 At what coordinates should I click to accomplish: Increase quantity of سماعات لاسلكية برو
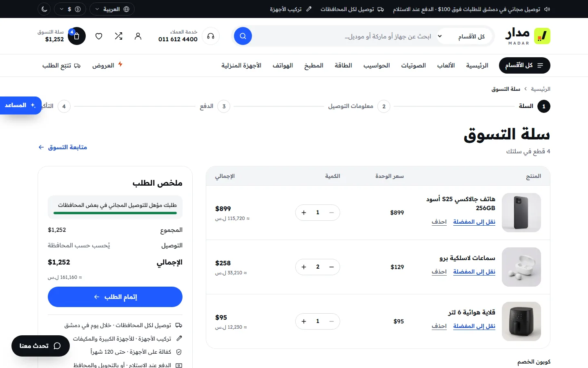pyautogui.click(x=304, y=267)
